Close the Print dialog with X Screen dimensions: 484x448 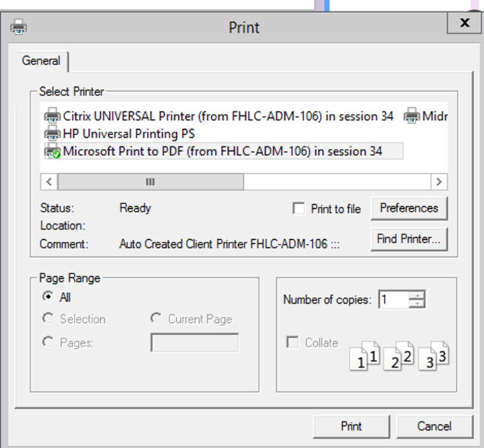(x=464, y=22)
